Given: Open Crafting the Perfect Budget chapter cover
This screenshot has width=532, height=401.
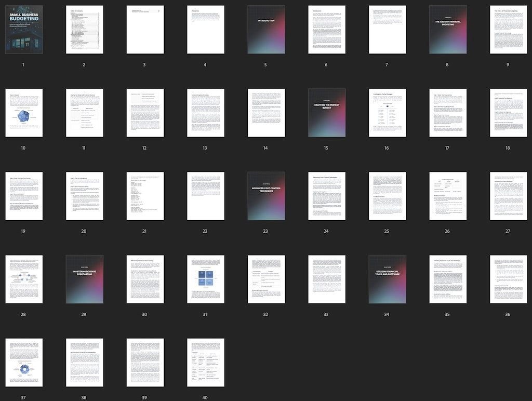Looking at the screenshot, I should [327, 113].
